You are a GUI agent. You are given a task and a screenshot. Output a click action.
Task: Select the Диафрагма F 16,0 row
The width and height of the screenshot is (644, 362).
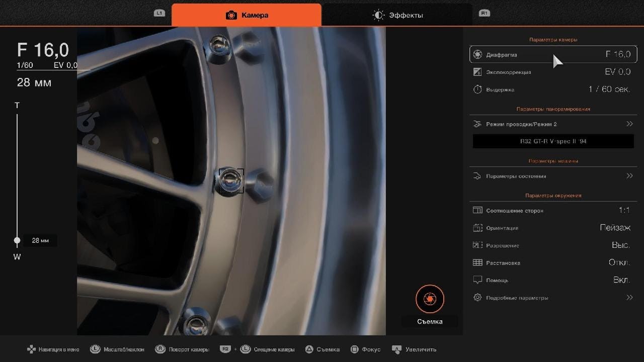tap(553, 54)
